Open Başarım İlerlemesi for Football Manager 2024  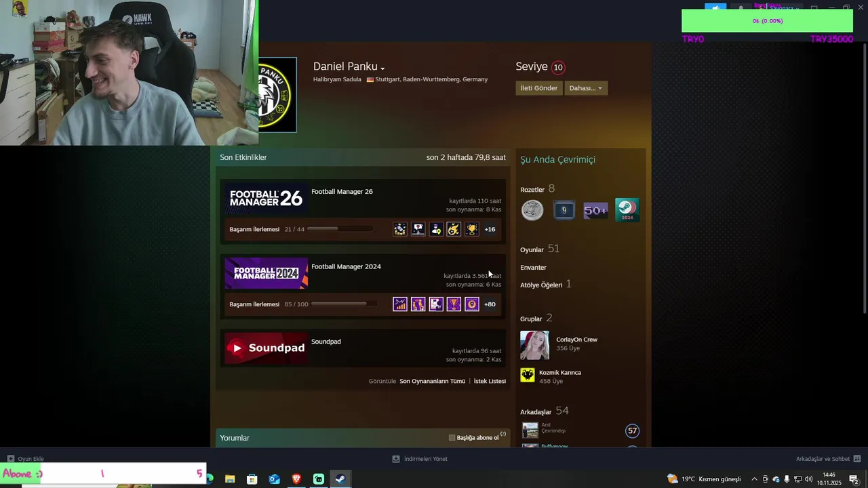pyautogui.click(x=254, y=304)
